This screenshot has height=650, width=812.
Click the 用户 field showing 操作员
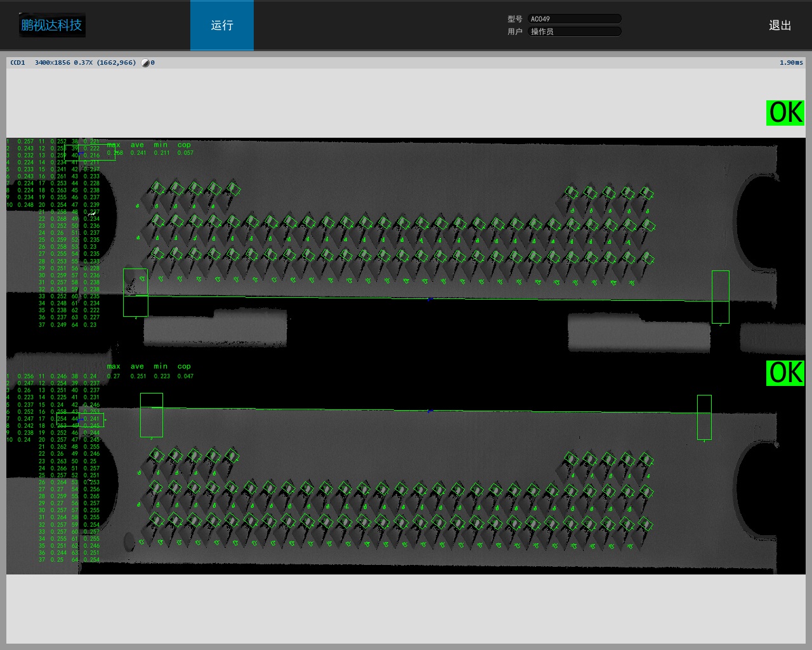pyautogui.click(x=574, y=32)
